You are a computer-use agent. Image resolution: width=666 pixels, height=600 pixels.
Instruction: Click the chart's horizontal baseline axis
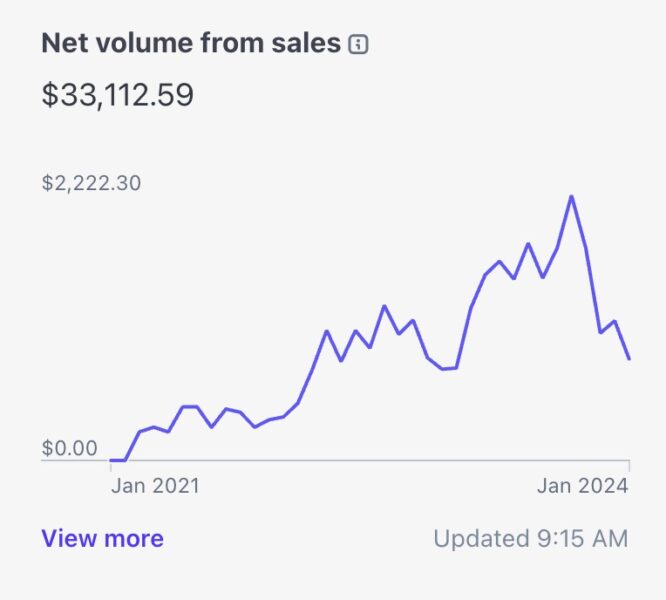(x=370, y=461)
